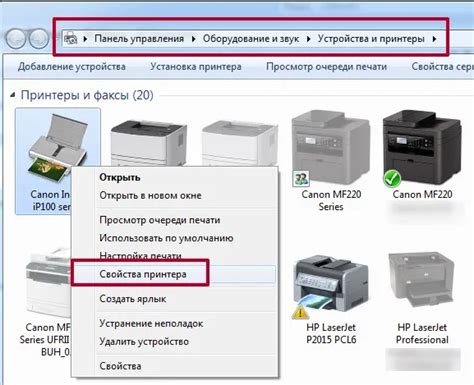This screenshot has width=474, height=385.
Task: Click the green default checkmark badge
Action: point(392,179)
